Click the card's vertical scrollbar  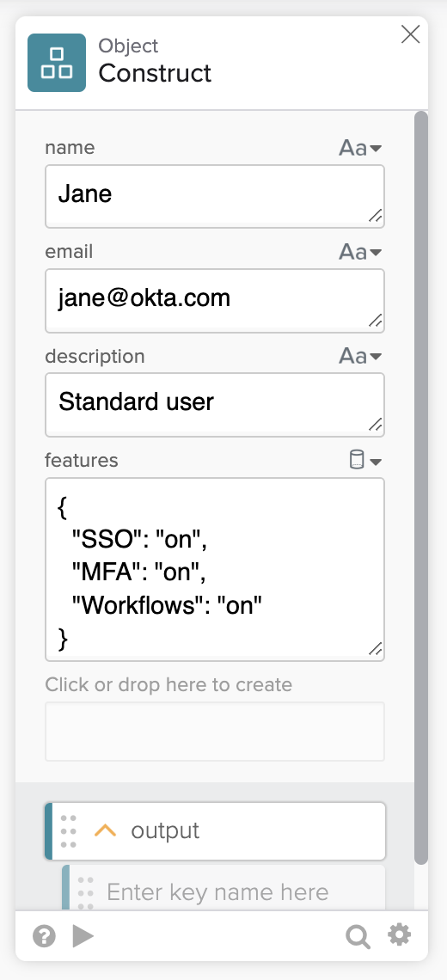click(421, 487)
